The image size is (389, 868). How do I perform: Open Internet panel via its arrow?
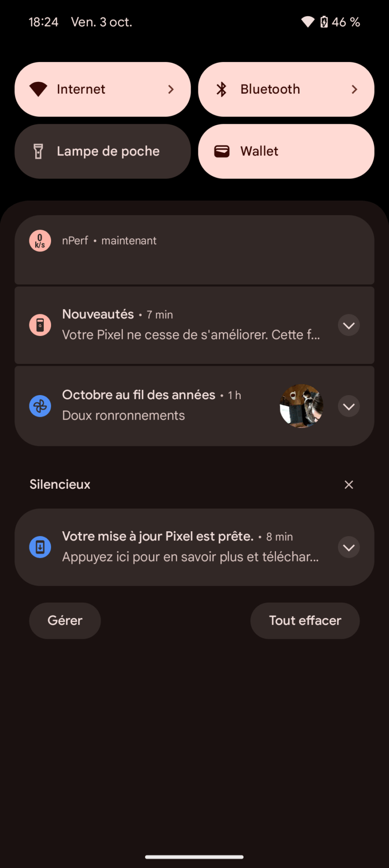(x=171, y=90)
